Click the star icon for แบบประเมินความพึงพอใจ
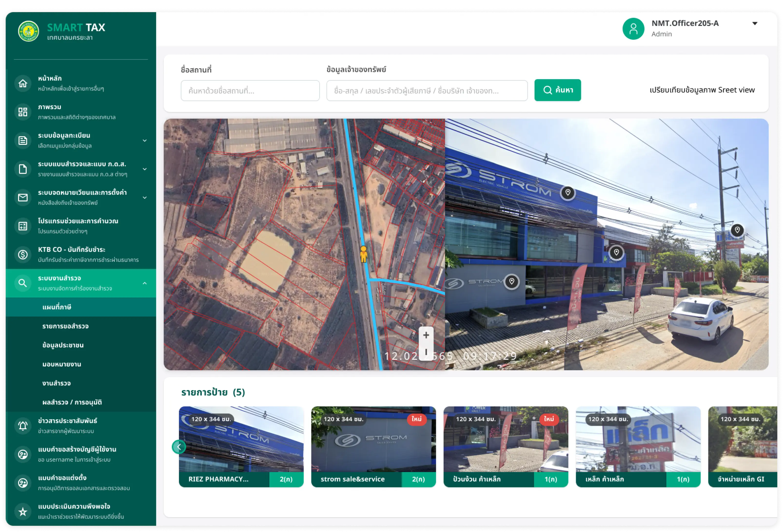 pyautogui.click(x=23, y=512)
